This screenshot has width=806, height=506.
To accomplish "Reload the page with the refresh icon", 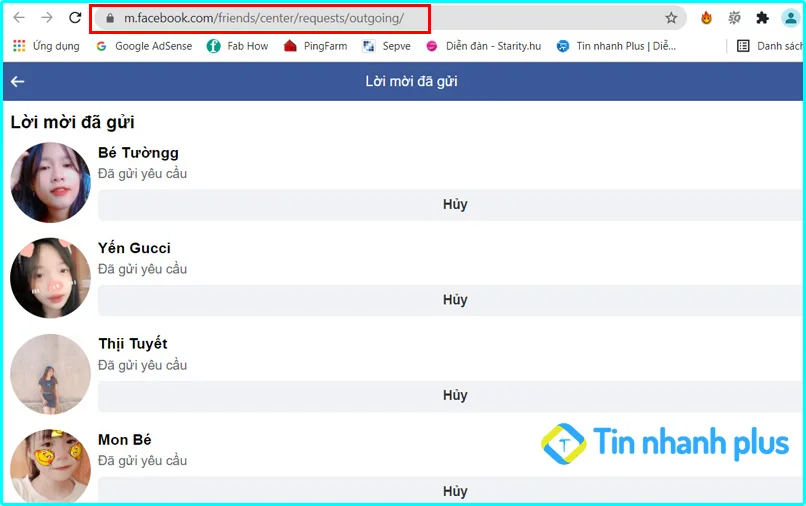I will pos(75,18).
